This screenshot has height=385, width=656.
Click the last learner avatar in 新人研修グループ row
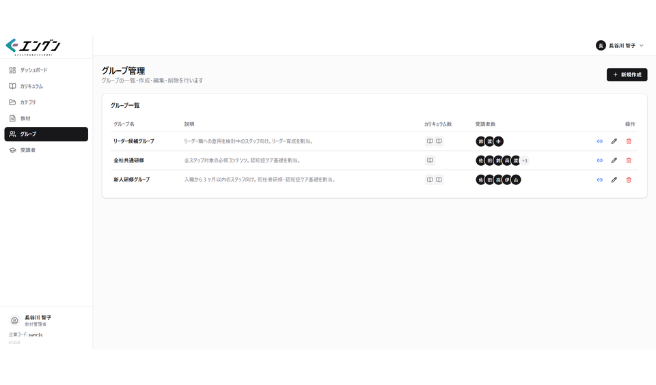(516, 180)
